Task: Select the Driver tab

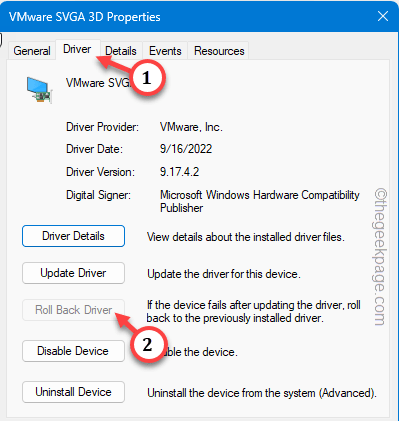Action: pyautogui.click(x=77, y=49)
